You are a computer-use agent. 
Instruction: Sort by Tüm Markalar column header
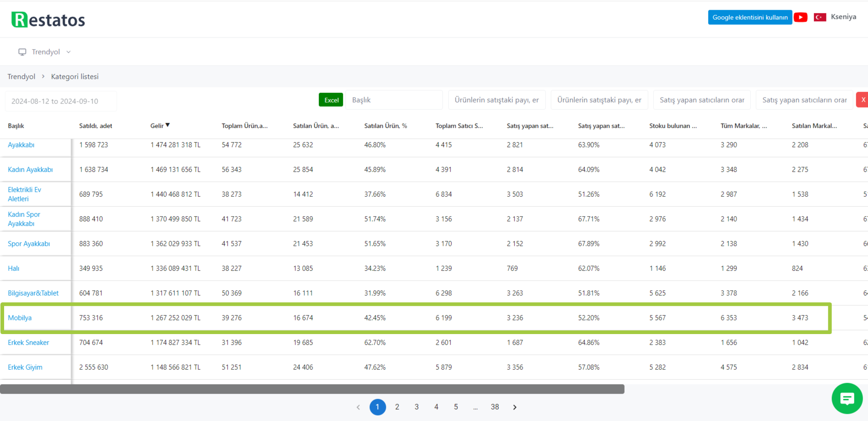744,126
